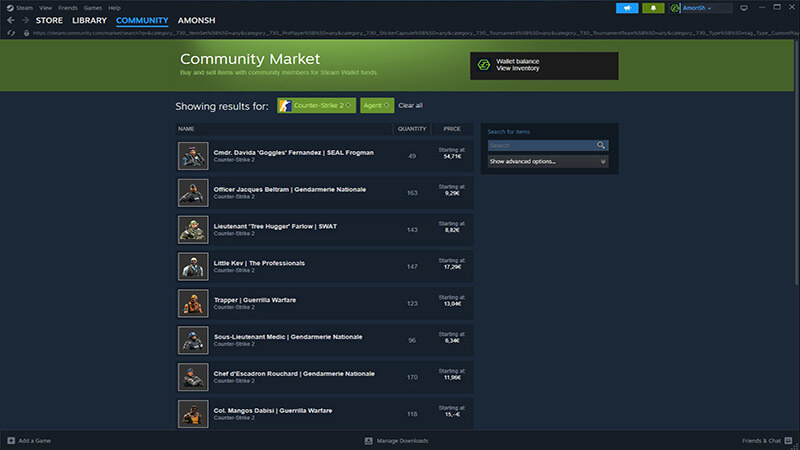The height and width of the screenshot is (450, 800).
Task: Sort by the PRICE column header
Action: point(452,129)
